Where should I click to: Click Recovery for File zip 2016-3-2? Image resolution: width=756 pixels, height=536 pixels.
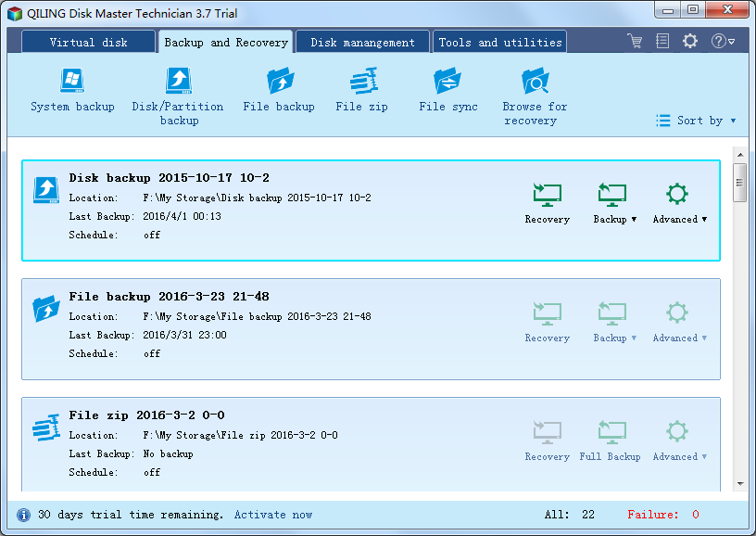tap(548, 441)
